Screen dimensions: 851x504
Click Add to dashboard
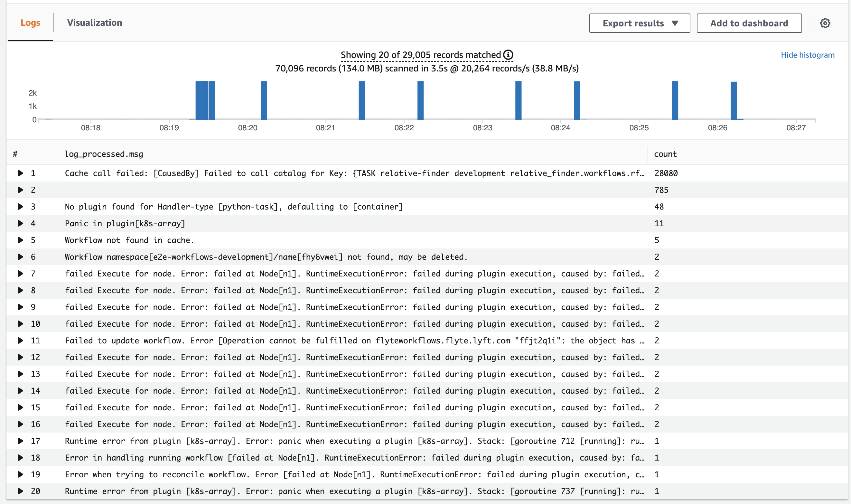(749, 23)
